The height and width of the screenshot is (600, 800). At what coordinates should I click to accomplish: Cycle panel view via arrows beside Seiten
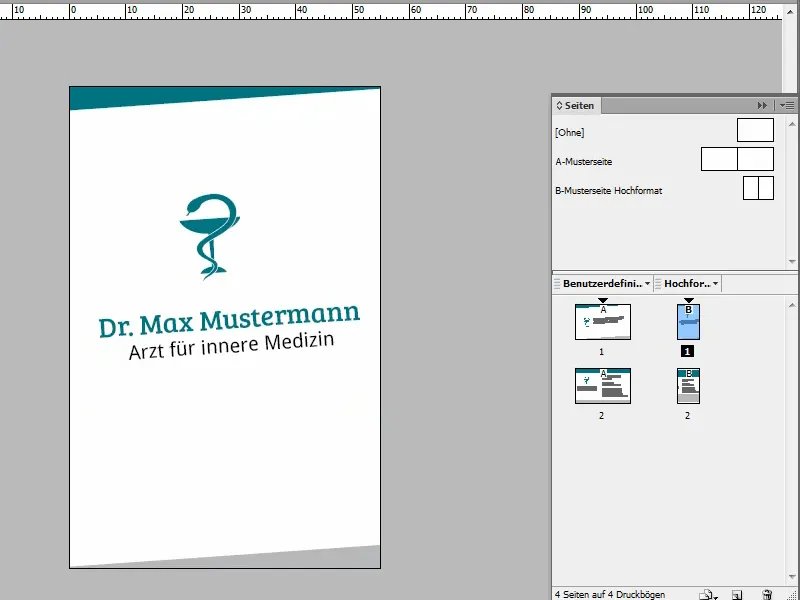click(x=559, y=106)
